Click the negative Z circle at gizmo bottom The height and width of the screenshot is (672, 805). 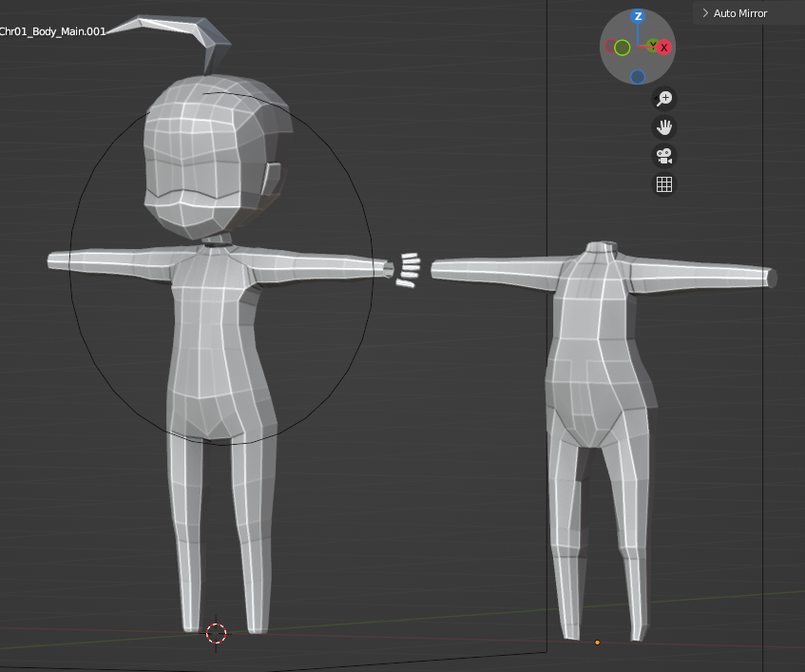pyautogui.click(x=638, y=77)
